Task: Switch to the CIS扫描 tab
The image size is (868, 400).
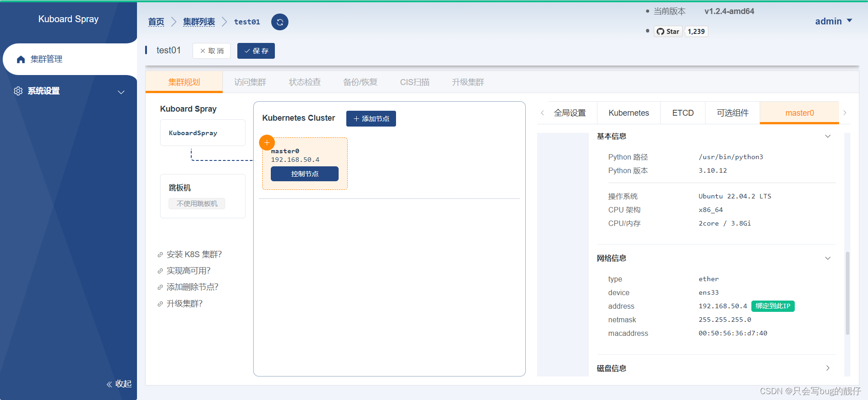Action: coord(415,82)
